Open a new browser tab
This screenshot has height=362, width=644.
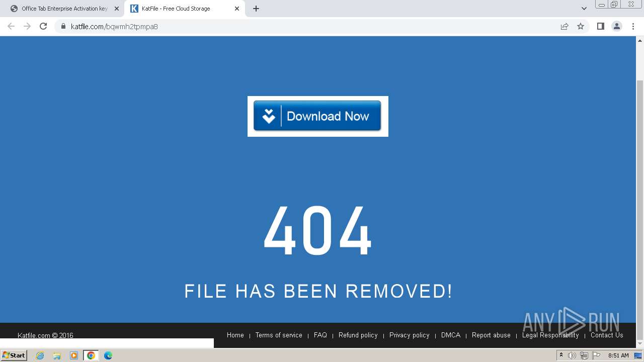point(256,9)
